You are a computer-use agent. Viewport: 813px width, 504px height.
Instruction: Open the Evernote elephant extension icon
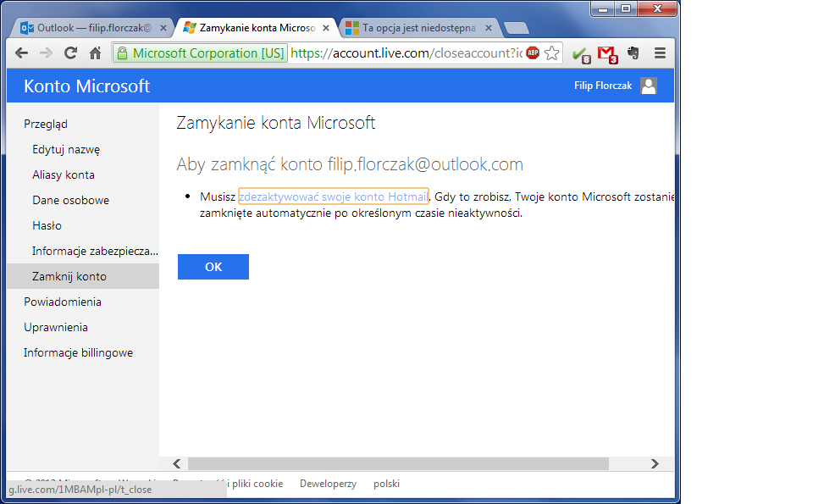tap(633, 53)
